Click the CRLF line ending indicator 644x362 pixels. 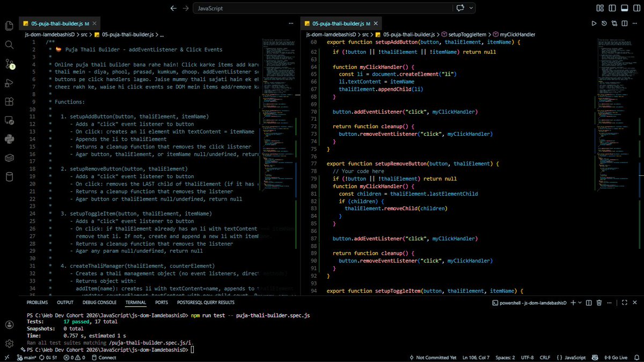[545, 358]
